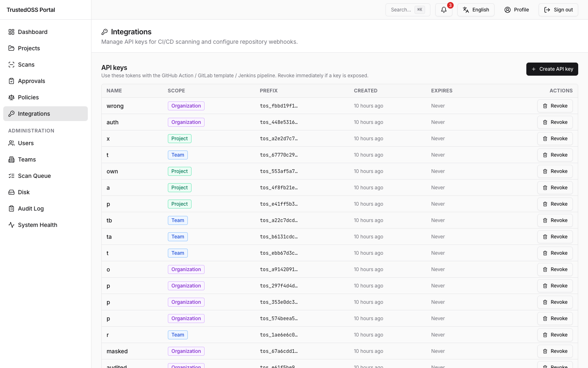Select prefix text tos_1ae6e6c0

(x=279, y=335)
